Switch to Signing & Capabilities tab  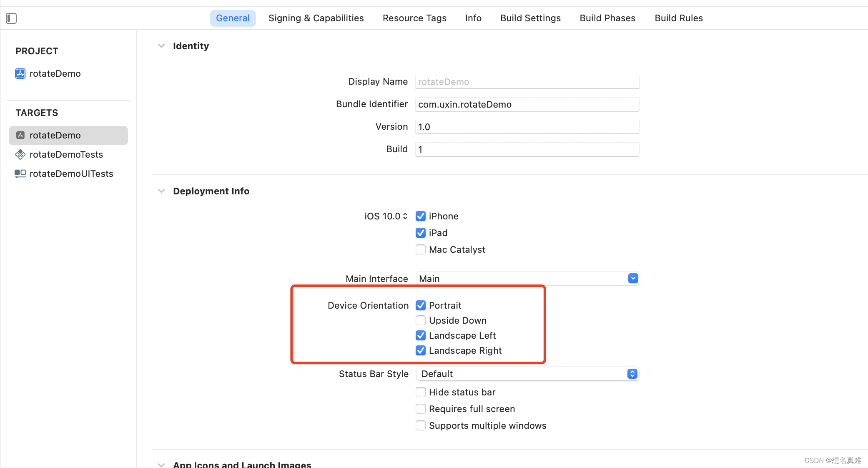[x=316, y=18]
